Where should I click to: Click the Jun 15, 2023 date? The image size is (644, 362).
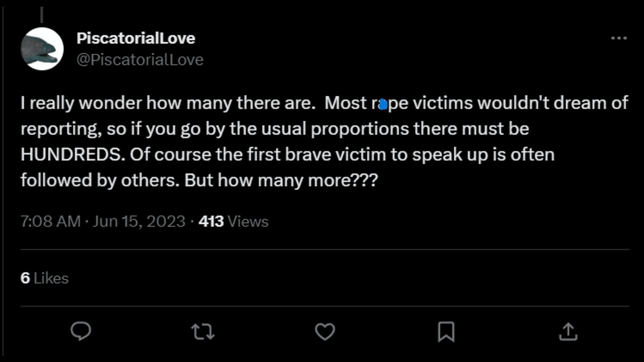click(139, 221)
